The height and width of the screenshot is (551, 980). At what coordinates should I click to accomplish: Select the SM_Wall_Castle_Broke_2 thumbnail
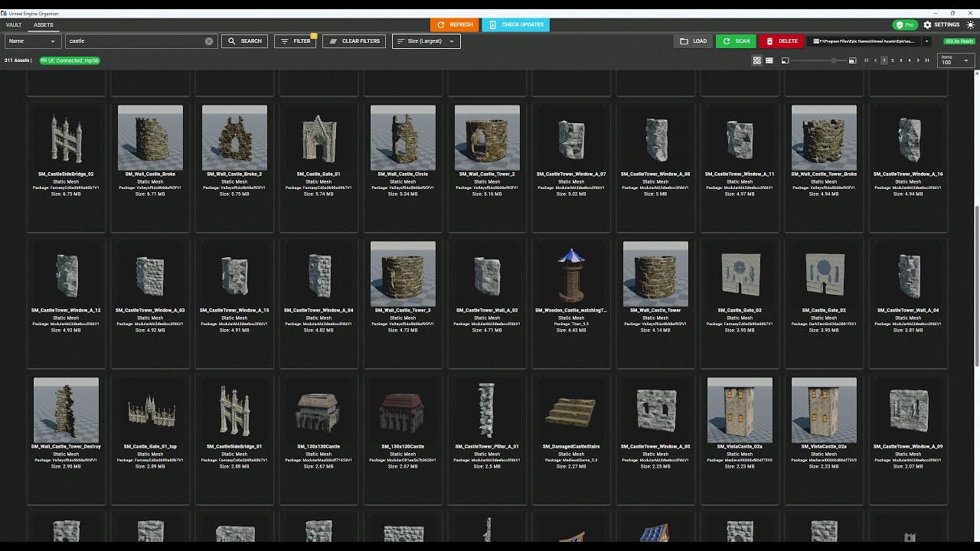point(234,138)
